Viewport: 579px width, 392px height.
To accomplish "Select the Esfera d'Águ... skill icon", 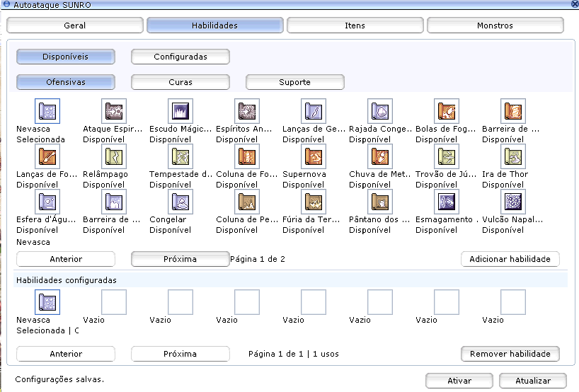I will click(x=47, y=202).
